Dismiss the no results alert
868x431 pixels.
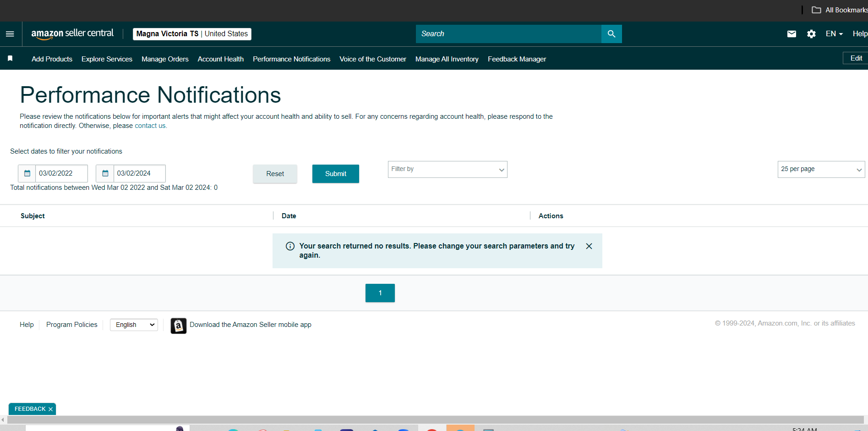[589, 246]
